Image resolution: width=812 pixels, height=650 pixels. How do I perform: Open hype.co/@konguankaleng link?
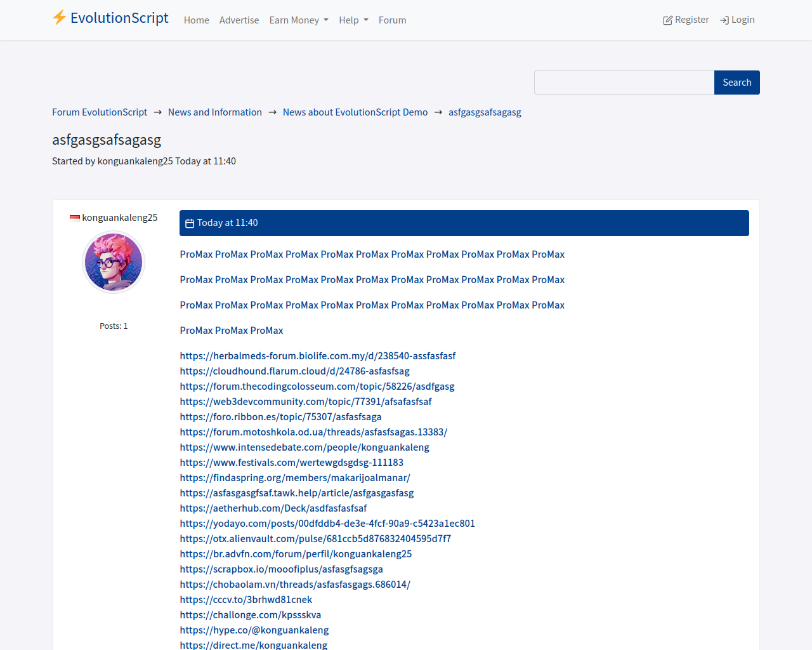coord(254,630)
